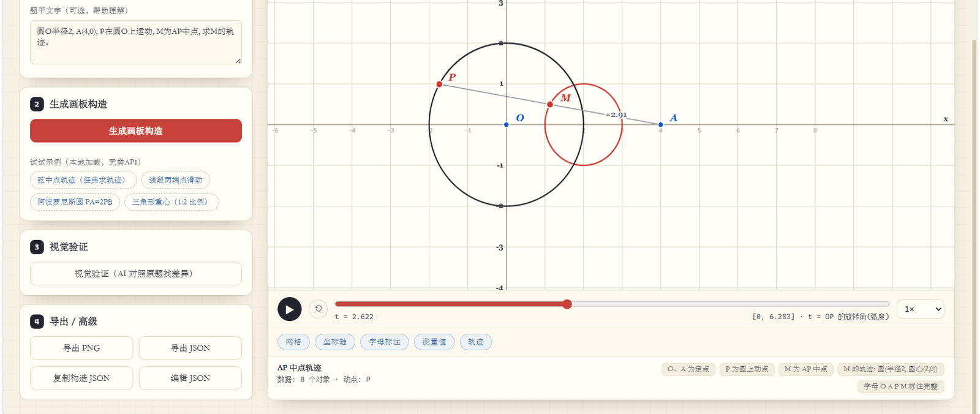Load the 弦中点轨迹 example

(83, 180)
